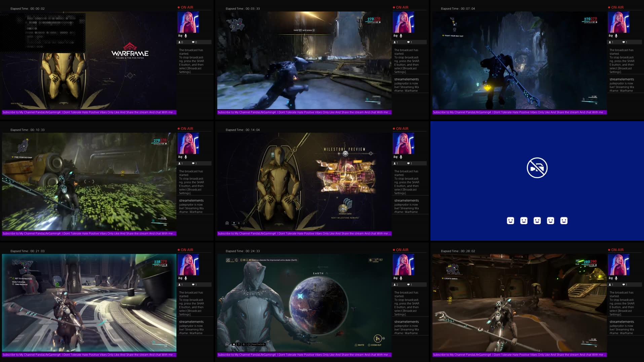Click the camera-off icon in the 00:00:02 frame
This screenshot has width=644, height=362.
coord(180,36)
